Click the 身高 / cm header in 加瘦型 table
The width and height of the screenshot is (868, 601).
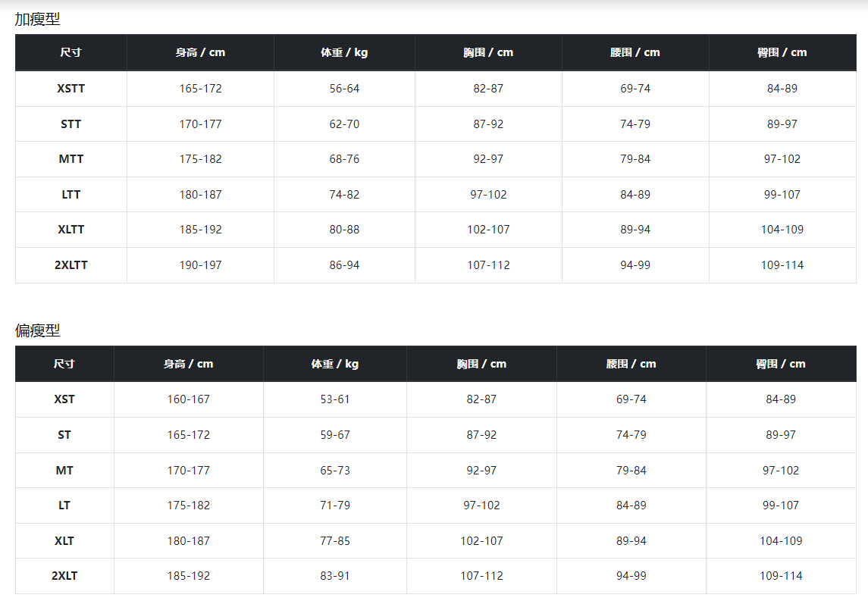coord(200,52)
